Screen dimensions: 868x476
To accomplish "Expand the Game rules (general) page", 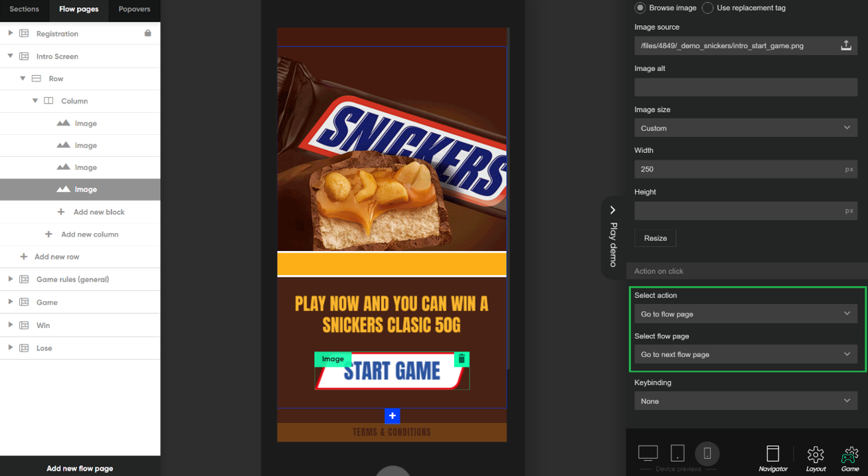I will 10,279.
